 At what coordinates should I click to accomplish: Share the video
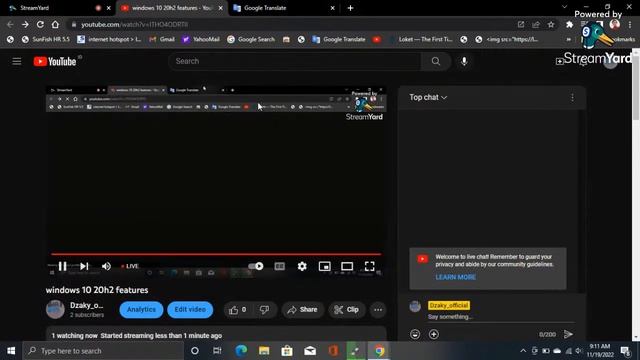[x=302, y=310]
